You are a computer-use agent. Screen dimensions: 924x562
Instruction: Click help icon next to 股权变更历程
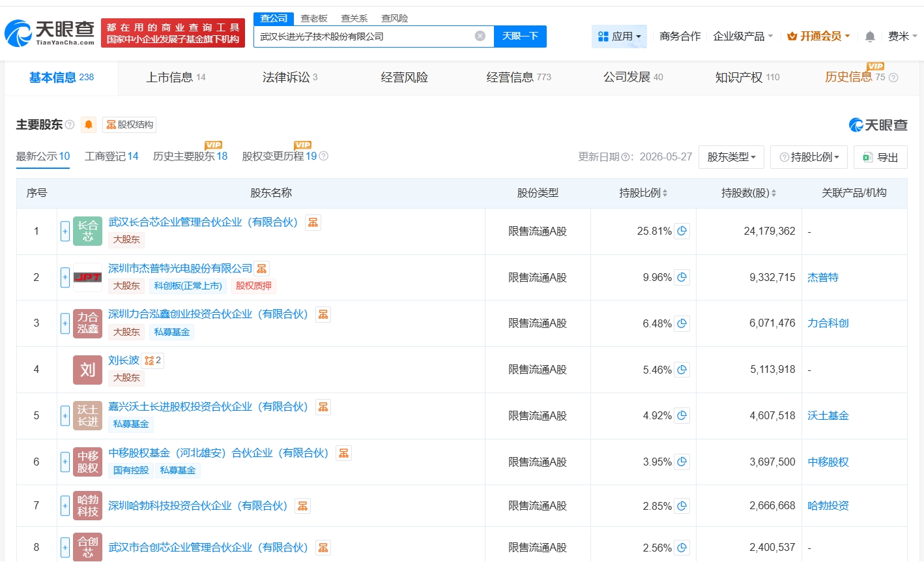pyautogui.click(x=324, y=156)
